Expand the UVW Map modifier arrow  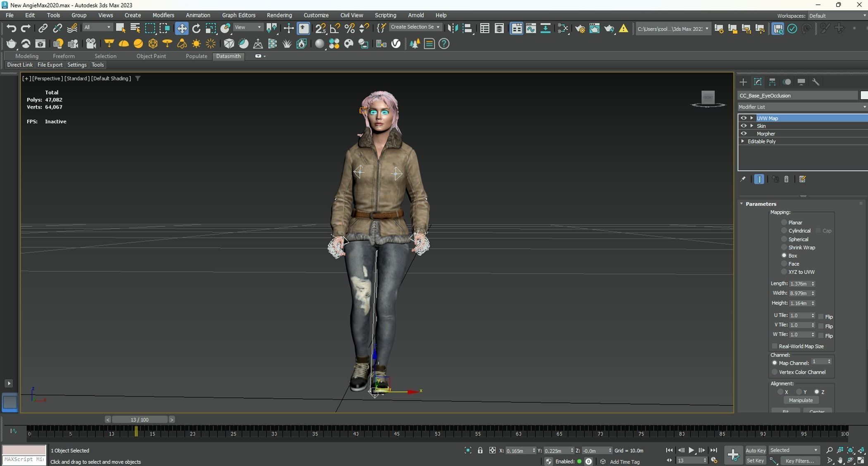(x=752, y=118)
